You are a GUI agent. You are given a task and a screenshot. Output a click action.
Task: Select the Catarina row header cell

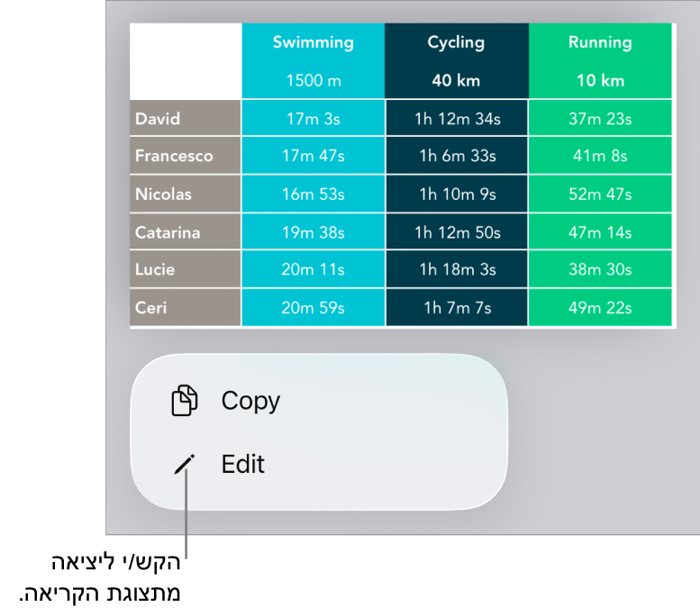coord(185,232)
